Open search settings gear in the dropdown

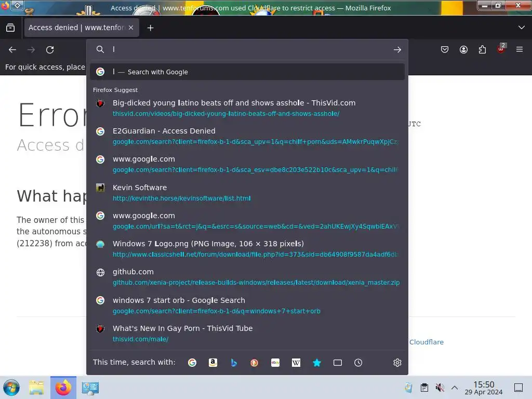point(397,363)
